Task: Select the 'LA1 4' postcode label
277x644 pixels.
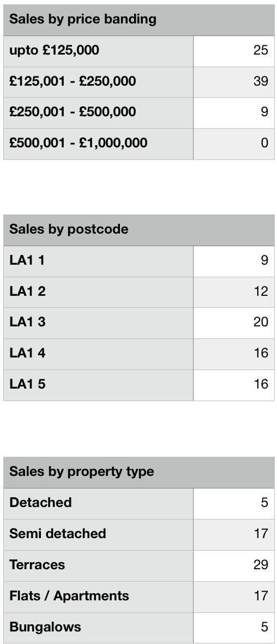Action: pyautogui.click(x=27, y=353)
